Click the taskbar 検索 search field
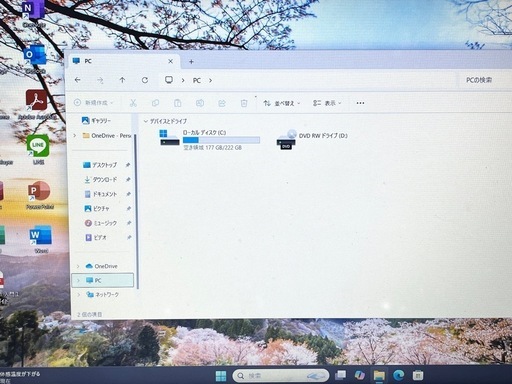 point(281,376)
